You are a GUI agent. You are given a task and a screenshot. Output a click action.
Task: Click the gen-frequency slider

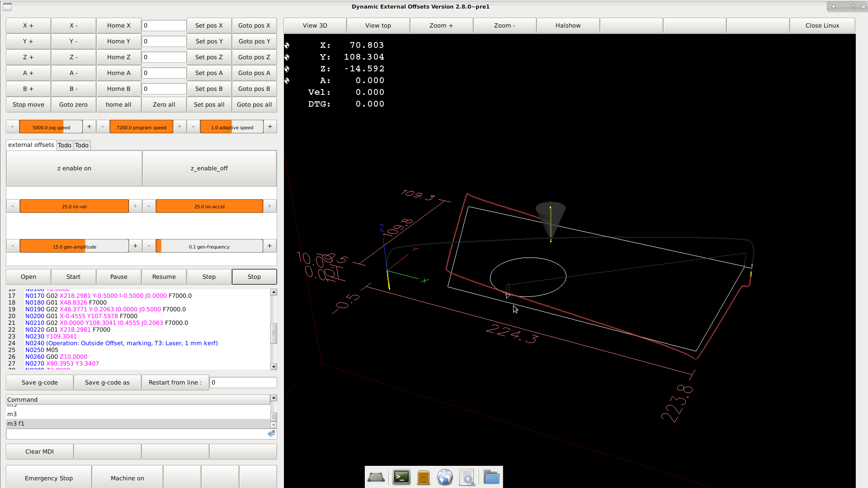[209, 246]
